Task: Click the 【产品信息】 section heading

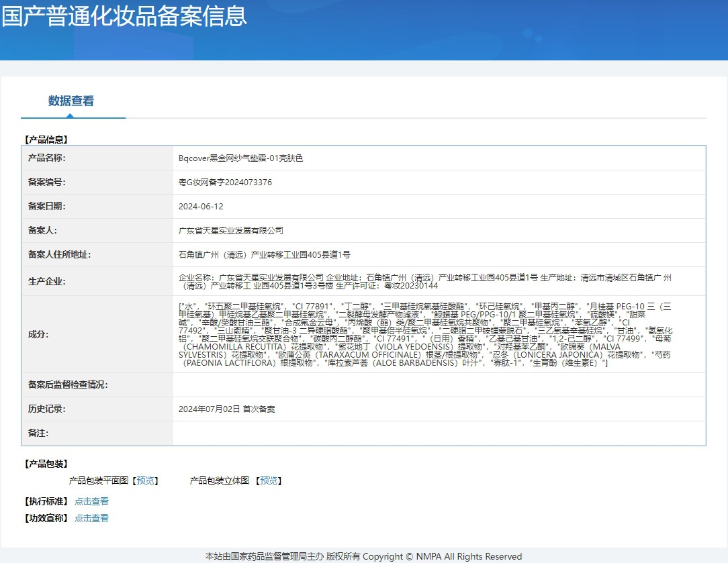Action: pos(46,140)
